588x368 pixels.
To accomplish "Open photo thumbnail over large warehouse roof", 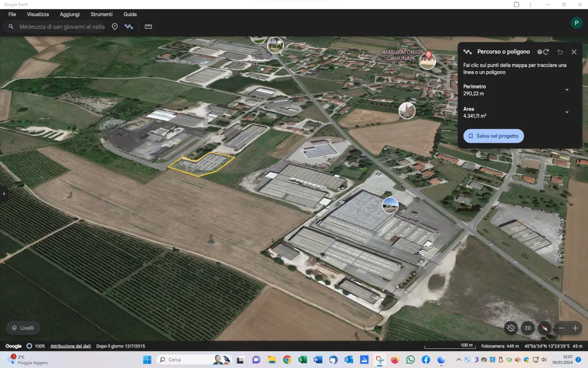I will click(x=390, y=205).
